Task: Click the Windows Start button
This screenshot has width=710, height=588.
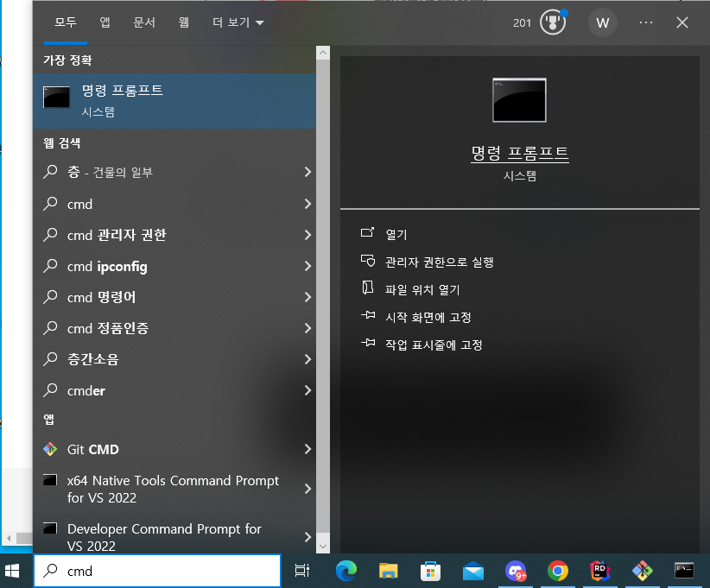Action: (12, 571)
